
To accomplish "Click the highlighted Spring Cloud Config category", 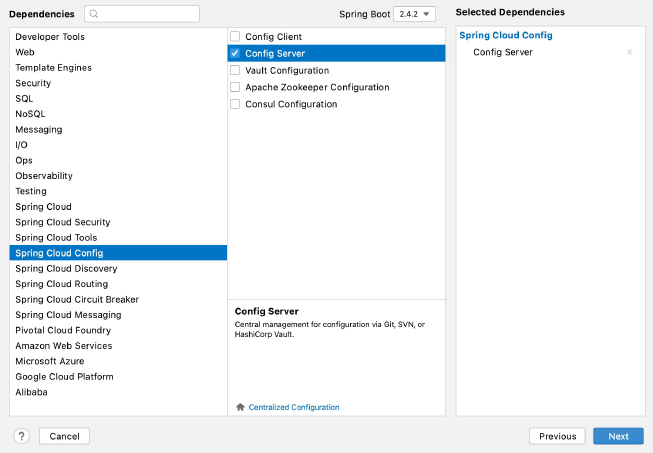I will click(x=118, y=253).
